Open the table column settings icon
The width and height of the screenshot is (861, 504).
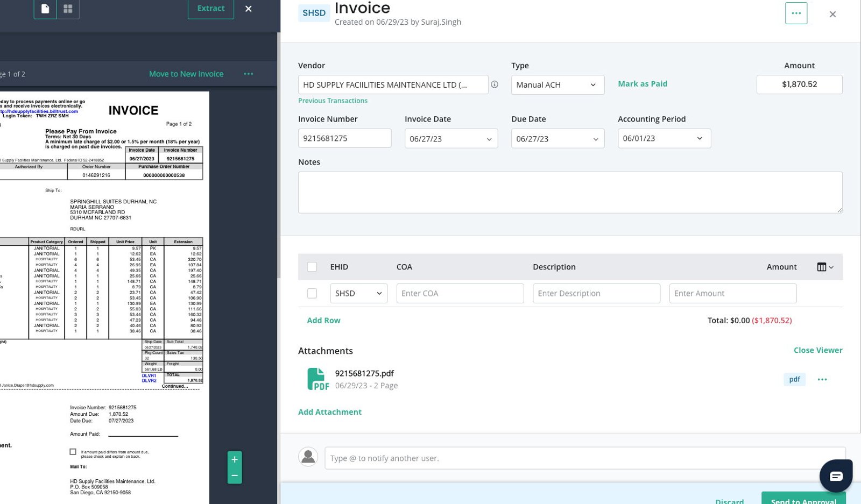tap(824, 267)
